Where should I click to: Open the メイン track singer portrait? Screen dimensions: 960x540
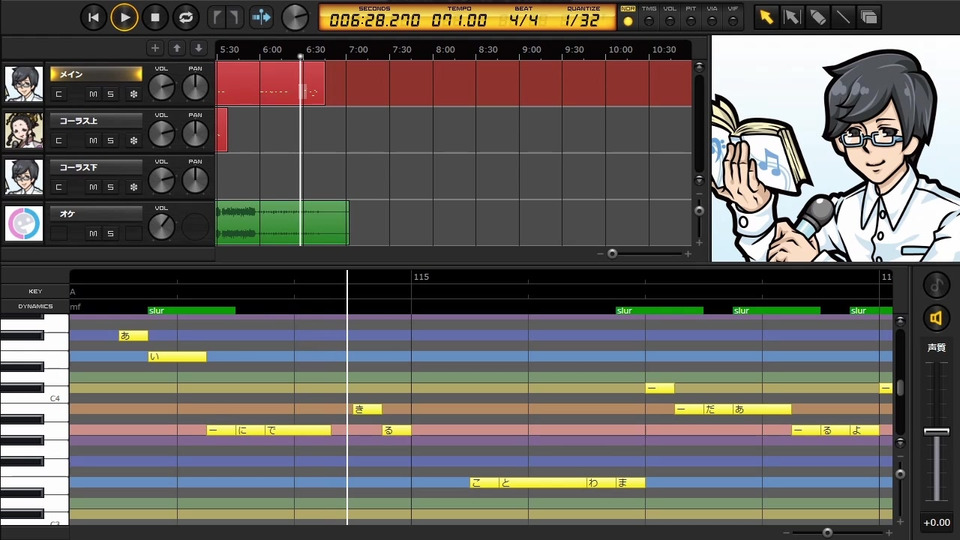(x=24, y=84)
